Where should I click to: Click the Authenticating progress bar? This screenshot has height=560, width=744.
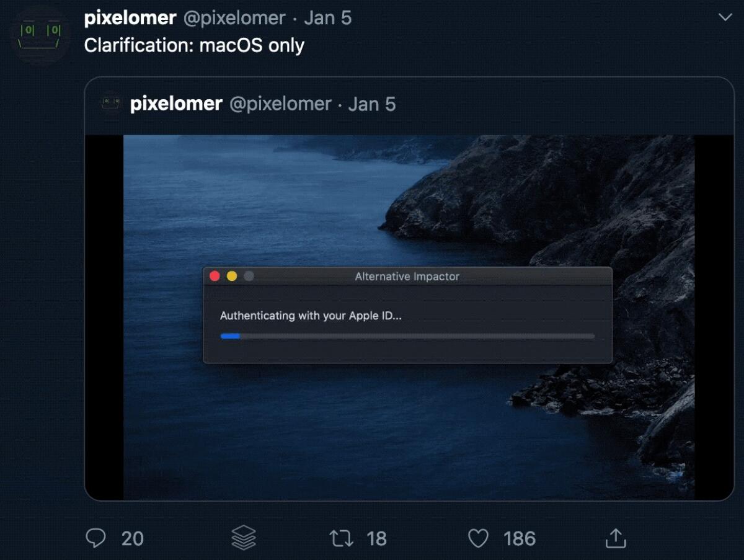pos(407,336)
